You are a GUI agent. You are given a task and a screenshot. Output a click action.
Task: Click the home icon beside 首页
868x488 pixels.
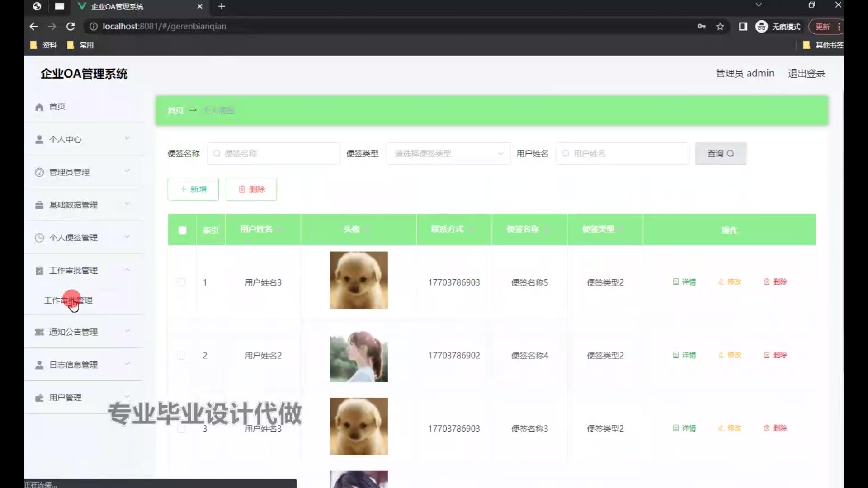(39, 107)
